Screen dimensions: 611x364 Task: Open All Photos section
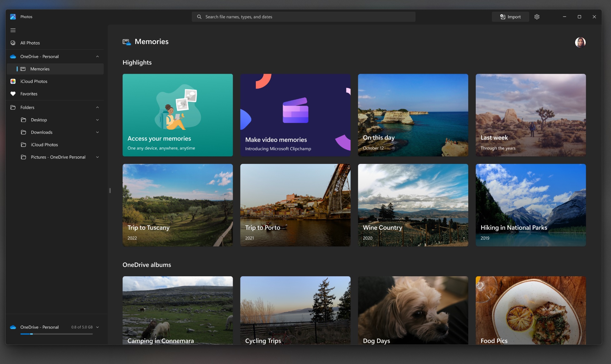coord(30,42)
